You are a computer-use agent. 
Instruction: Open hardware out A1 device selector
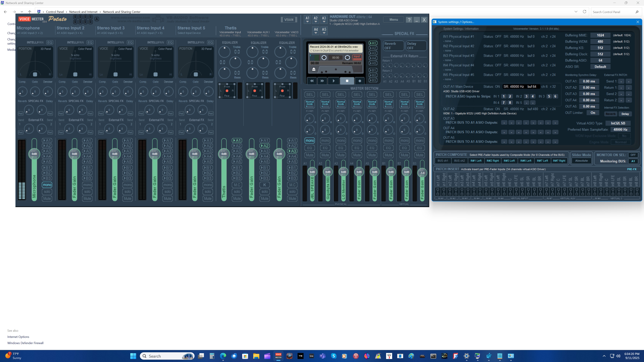tap(308, 19)
